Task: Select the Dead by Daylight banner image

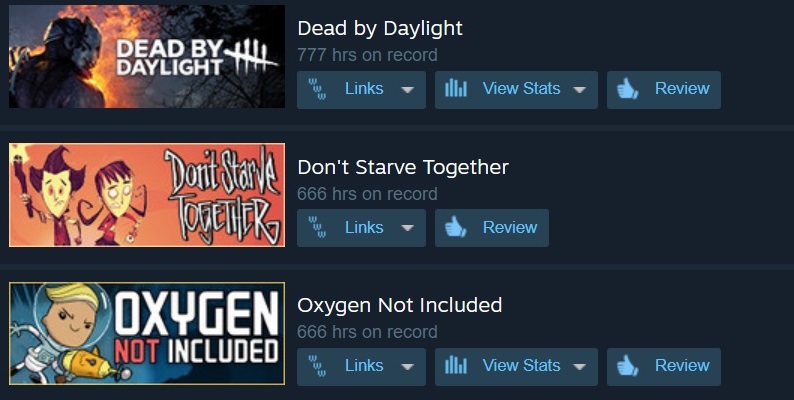Action: 147,56
